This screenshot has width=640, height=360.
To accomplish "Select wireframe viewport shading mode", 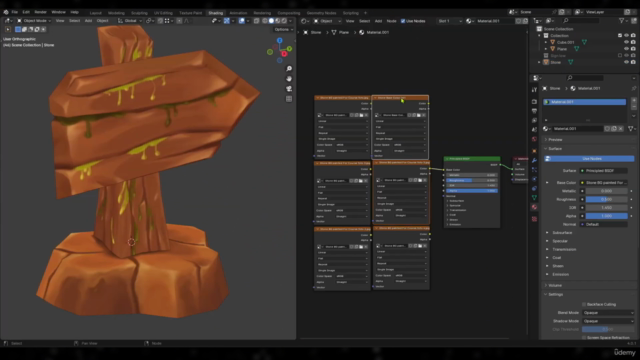I will 264,21.
